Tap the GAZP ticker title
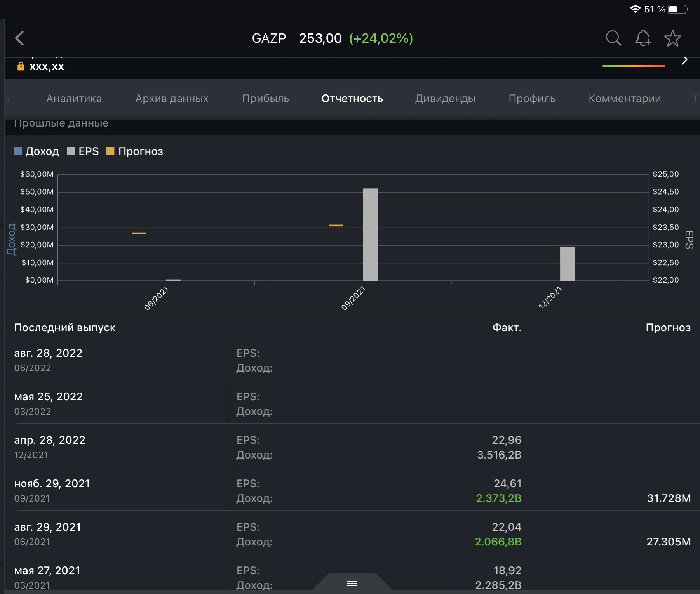The width and height of the screenshot is (700, 594). [x=269, y=38]
